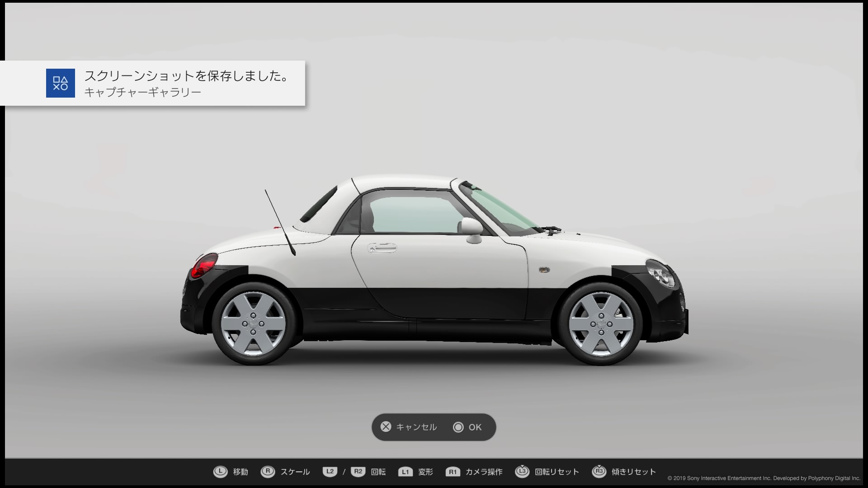Confirm with the OK label
The image size is (868, 488).
[x=475, y=427]
